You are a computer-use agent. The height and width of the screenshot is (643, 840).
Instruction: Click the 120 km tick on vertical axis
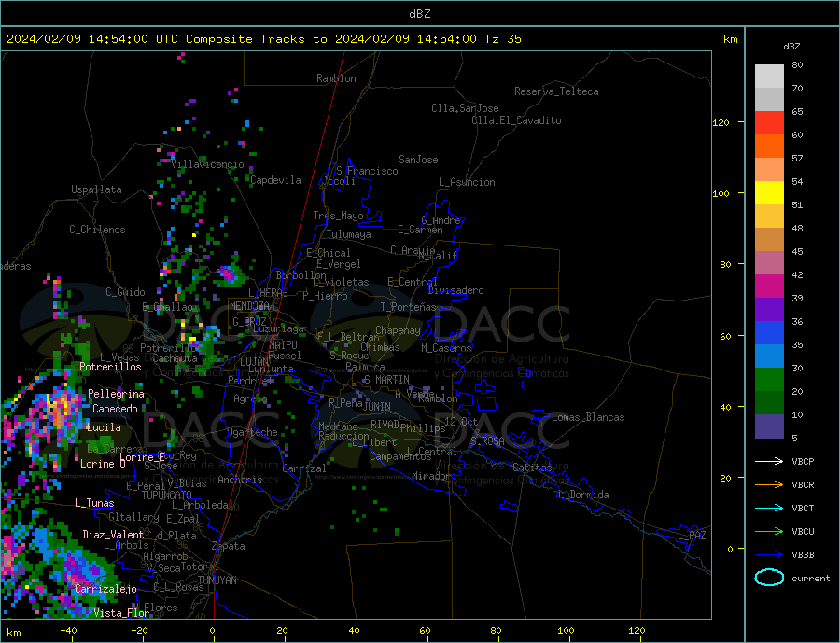[x=721, y=122]
